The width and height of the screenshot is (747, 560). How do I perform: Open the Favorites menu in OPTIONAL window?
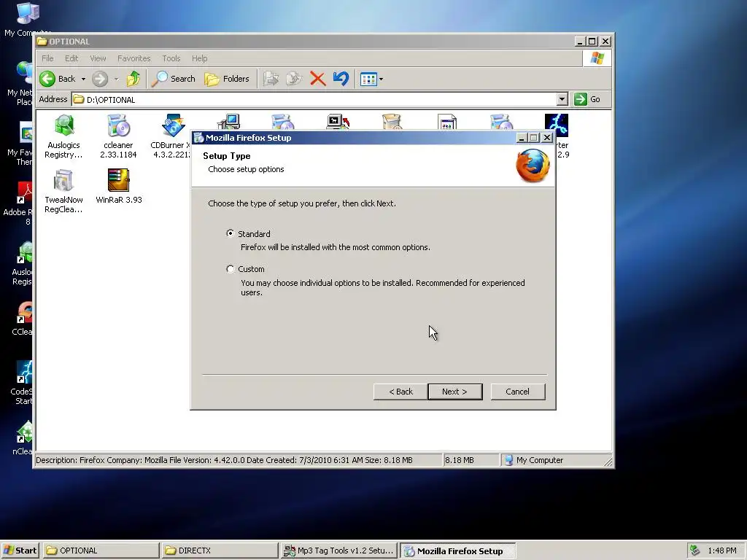tap(134, 58)
